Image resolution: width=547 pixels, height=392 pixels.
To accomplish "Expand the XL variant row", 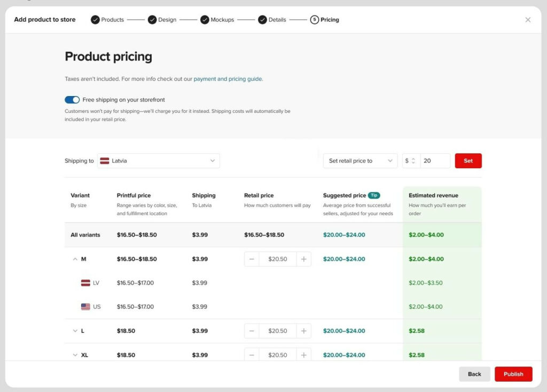I will click(x=75, y=355).
